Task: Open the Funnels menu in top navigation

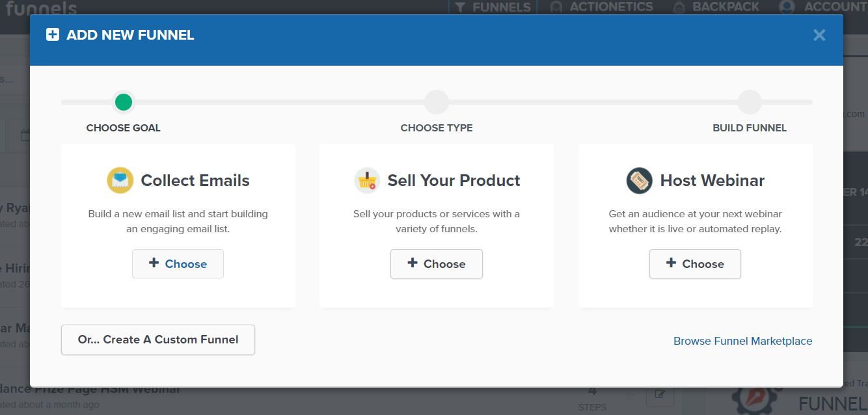Action: pyautogui.click(x=493, y=7)
